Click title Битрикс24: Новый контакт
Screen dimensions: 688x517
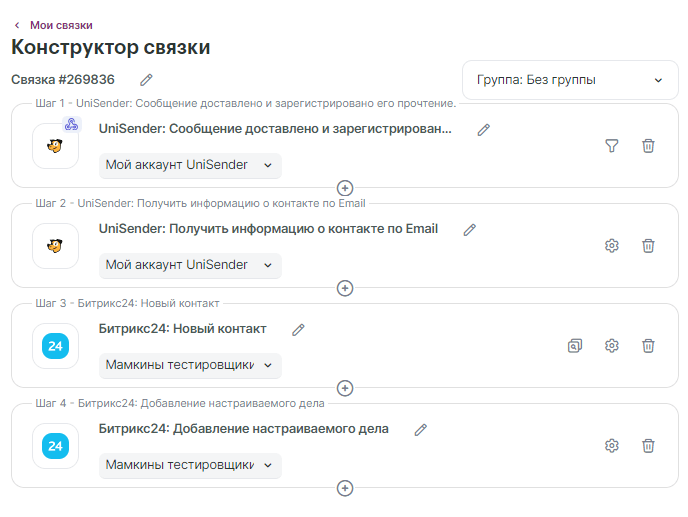pos(183,329)
